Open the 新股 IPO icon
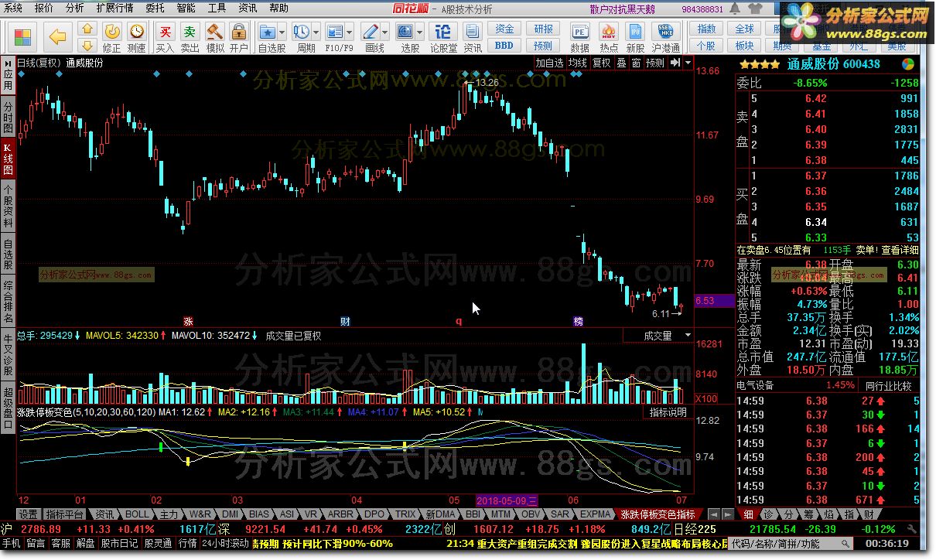 click(x=636, y=31)
